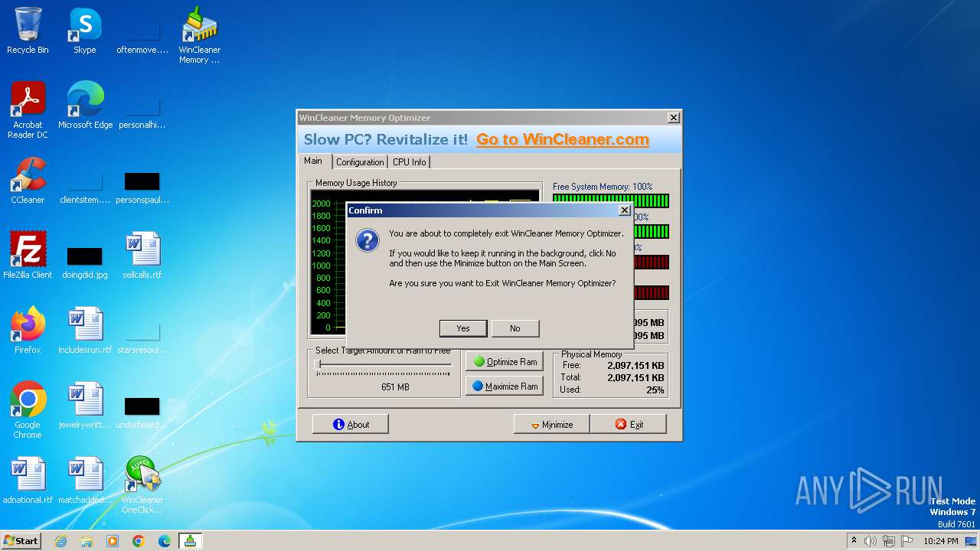Click the taskbar clock showing 10:24 PM
980x551 pixels.
pos(941,541)
